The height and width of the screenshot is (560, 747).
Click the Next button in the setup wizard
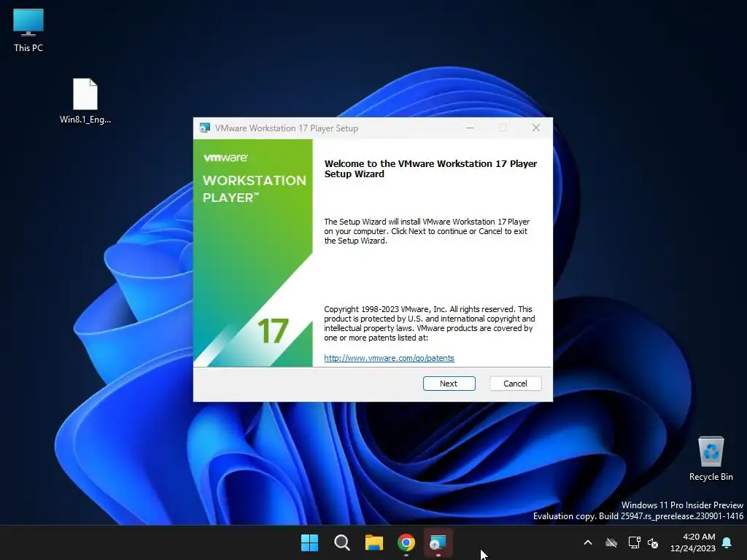tap(449, 384)
